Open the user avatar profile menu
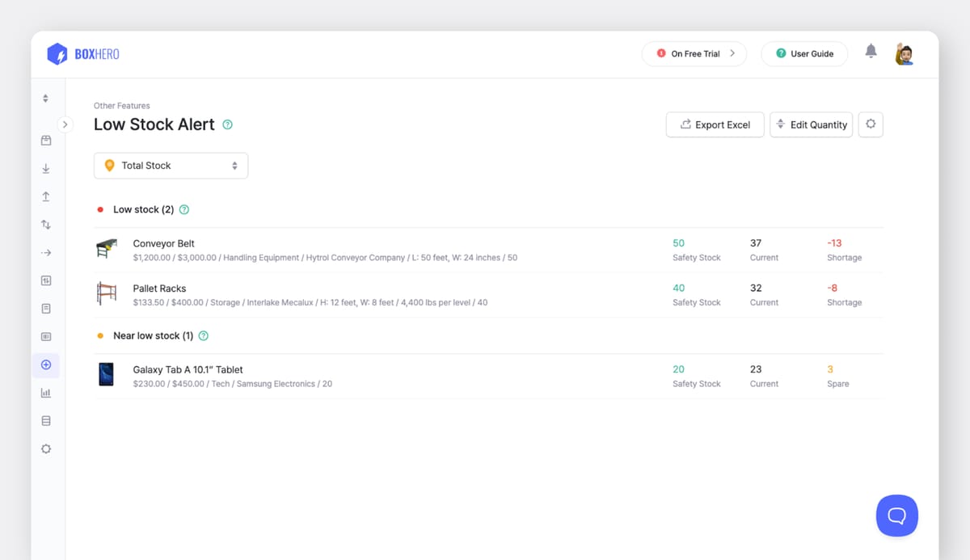Screen dimensions: 970x560 click(905, 54)
